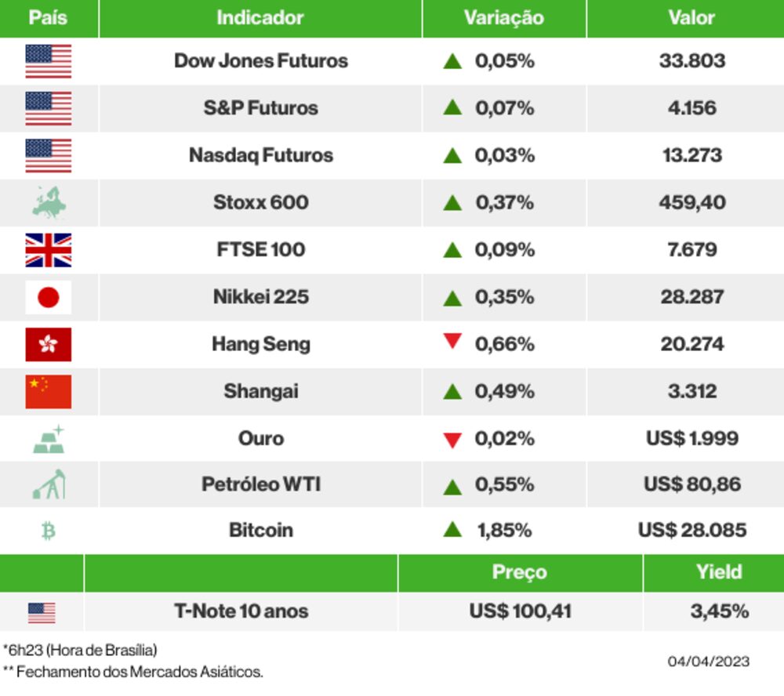Click the Japan flag in Nikkei 225 row

(48, 297)
